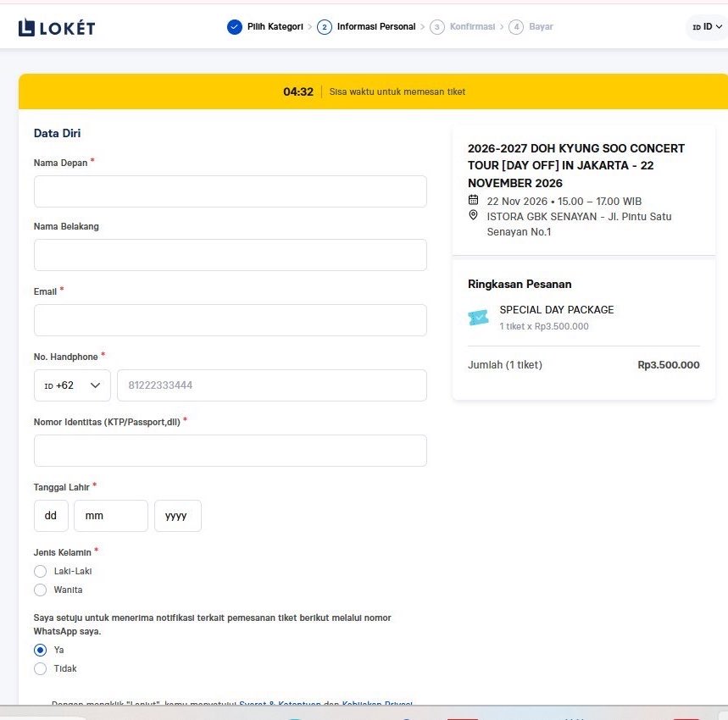Viewport: 728px width, 720px height.
Task: Click the step 2 circle icon
Action: 324,27
